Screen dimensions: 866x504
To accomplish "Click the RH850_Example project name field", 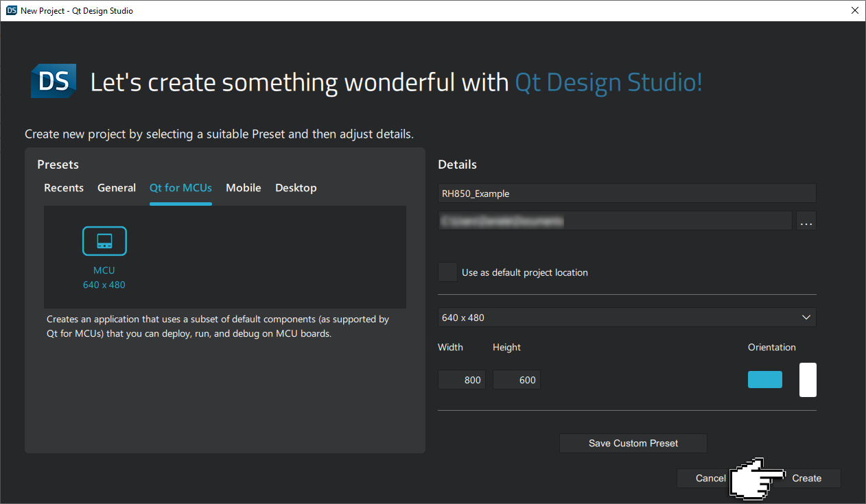I will 627,193.
